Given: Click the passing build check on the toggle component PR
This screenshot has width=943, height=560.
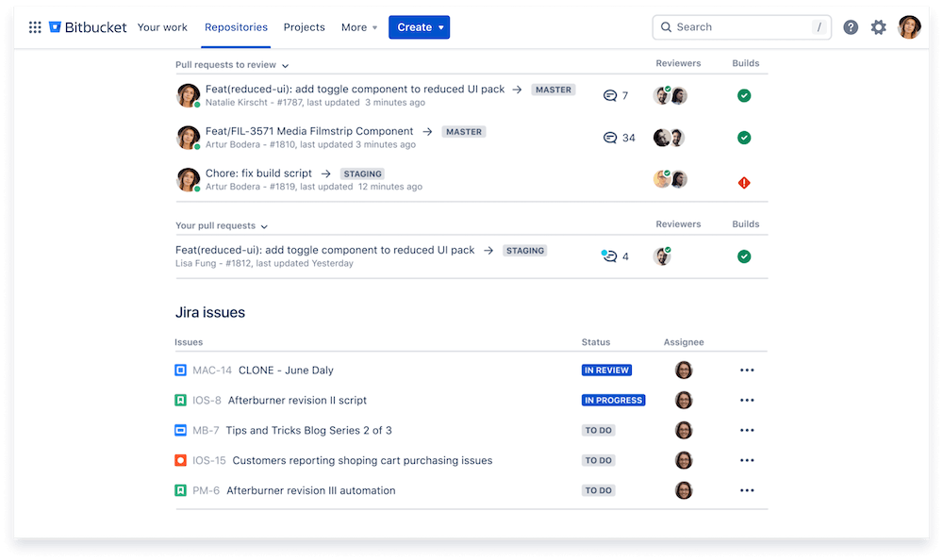Looking at the screenshot, I should [x=744, y=95].
